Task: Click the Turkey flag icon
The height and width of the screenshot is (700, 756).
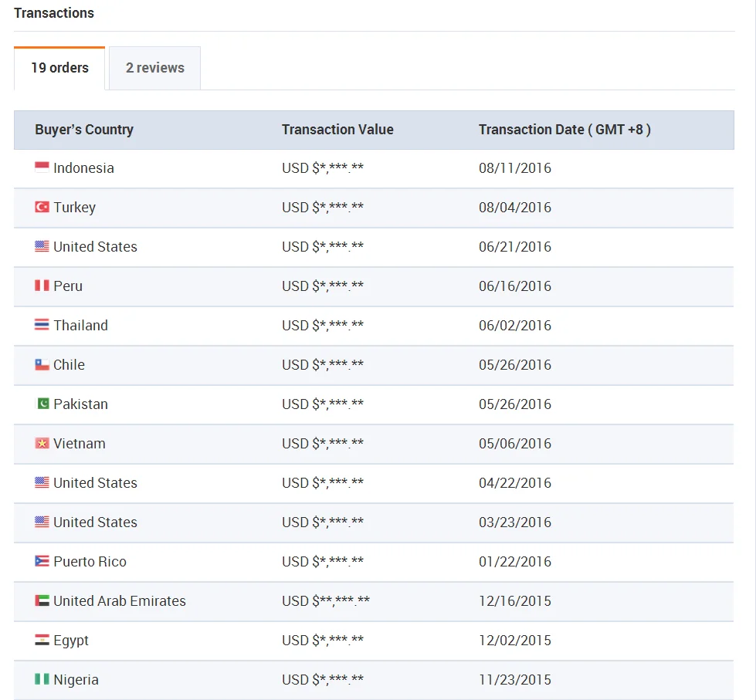Action: [x=42, y=207]
